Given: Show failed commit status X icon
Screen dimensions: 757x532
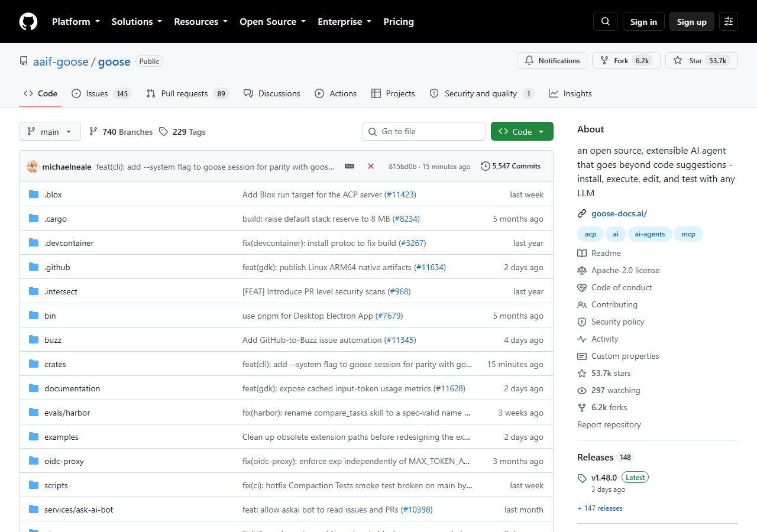Looking at the screenshot, I should [x=371, y=166].
